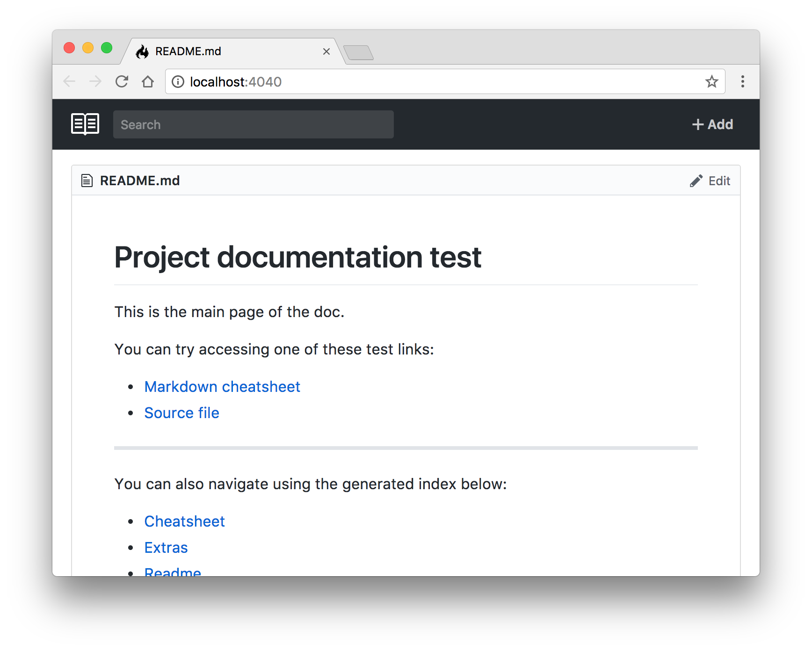Screen dimensions: 812x651
Task: Bookmark the page with the star icon
Action: [712, 81]
